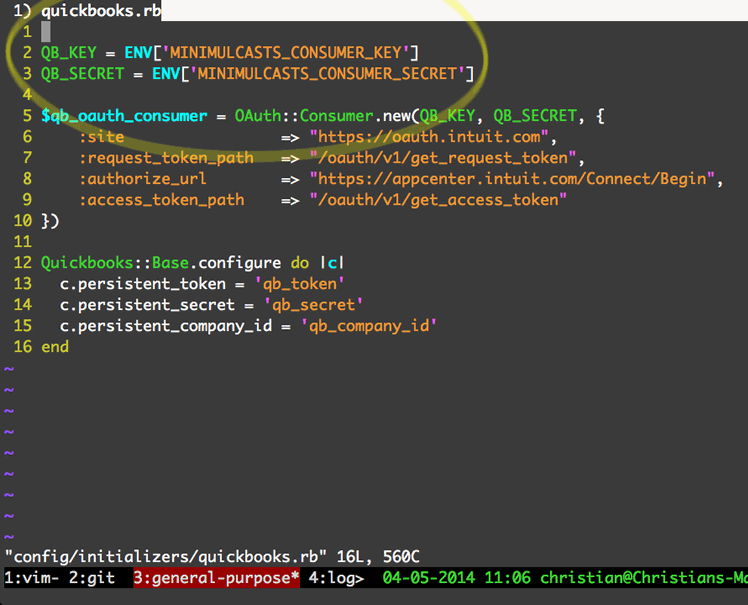This screenshot has height=605, width=748.
Task: Click QB_SECRET constant on line 3
Action: point(83,73)
